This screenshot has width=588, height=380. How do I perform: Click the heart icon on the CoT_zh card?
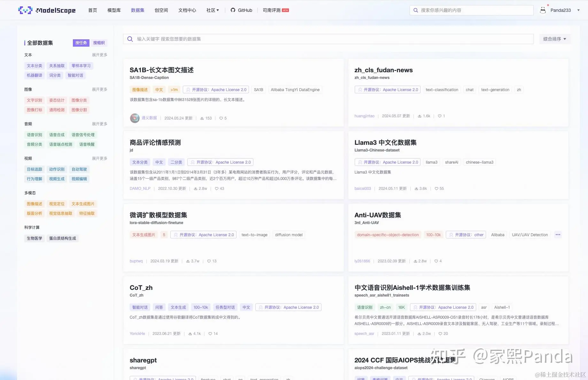(210, 334)
